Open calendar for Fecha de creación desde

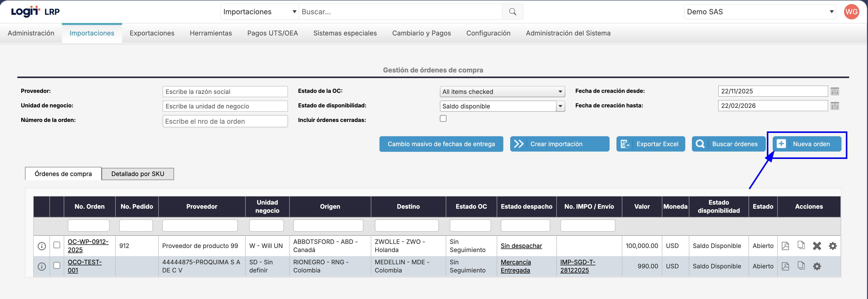(835, 91)
